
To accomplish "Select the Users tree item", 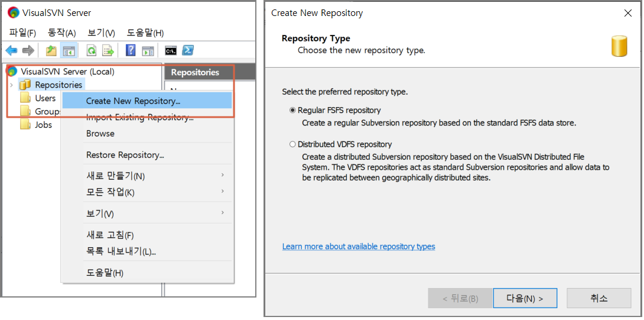I will 45,98.
